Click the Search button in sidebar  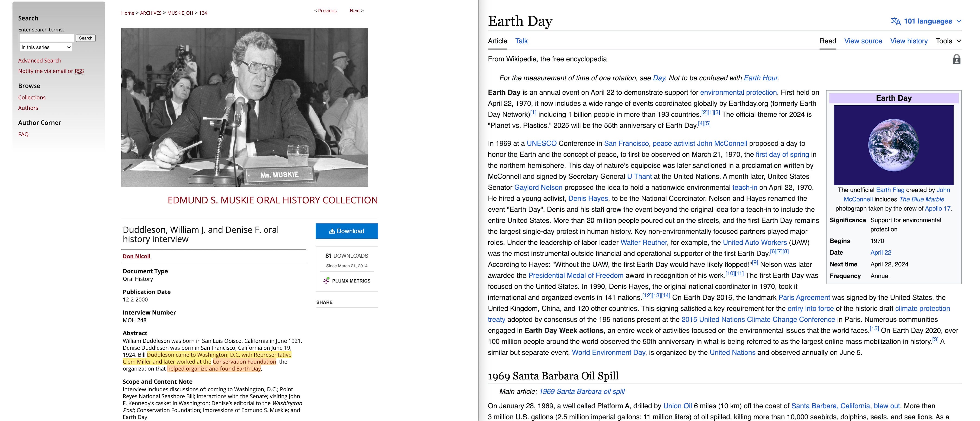click(x=86, y=38)
